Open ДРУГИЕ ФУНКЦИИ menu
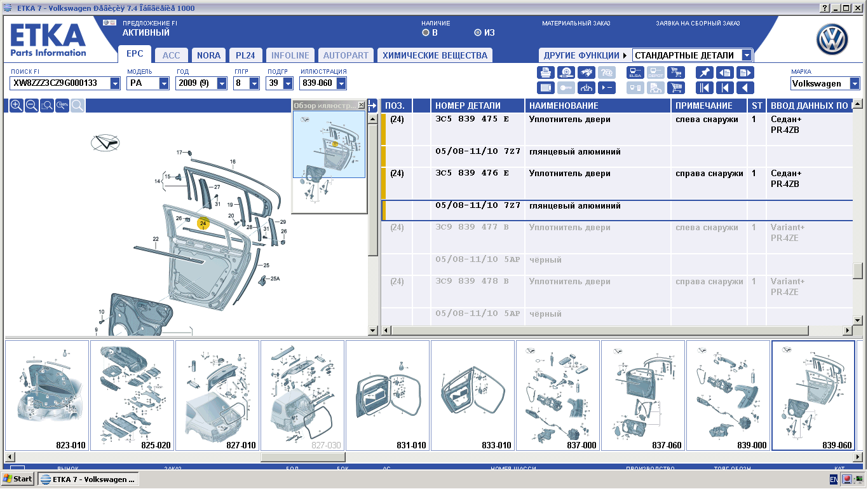The image size is (868, 489). 585,55
